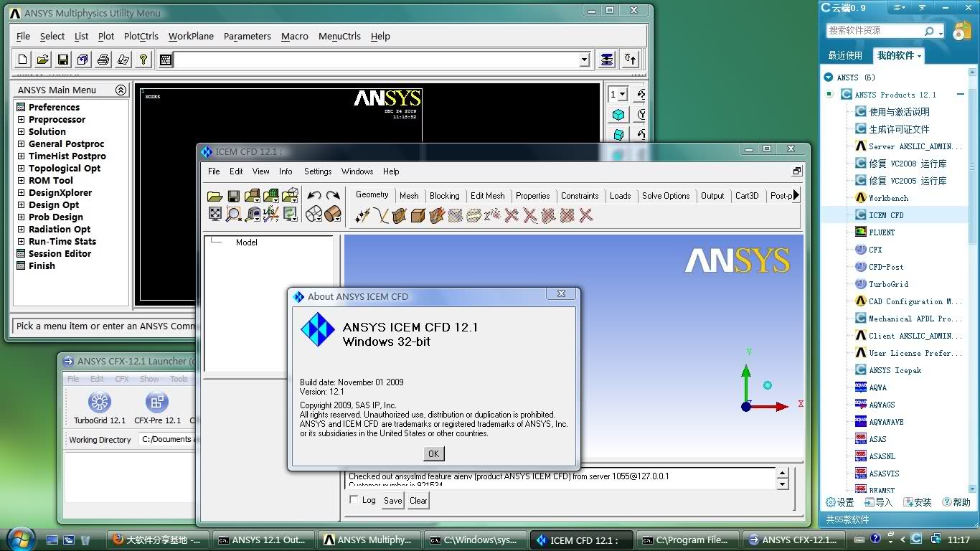The width and height of the screenshot is (980, 551).
Task: Click 导入 import link in software panel
Action: pos(878,502)
